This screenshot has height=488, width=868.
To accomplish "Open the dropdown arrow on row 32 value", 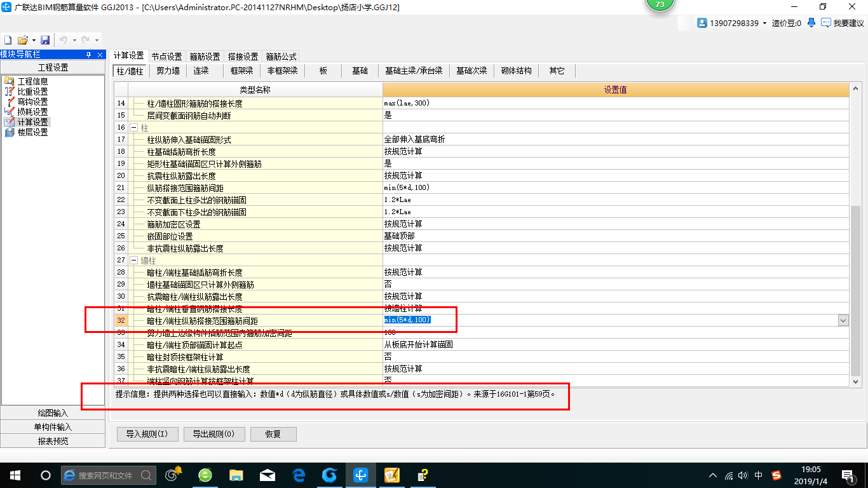I will tap(843, 320).
